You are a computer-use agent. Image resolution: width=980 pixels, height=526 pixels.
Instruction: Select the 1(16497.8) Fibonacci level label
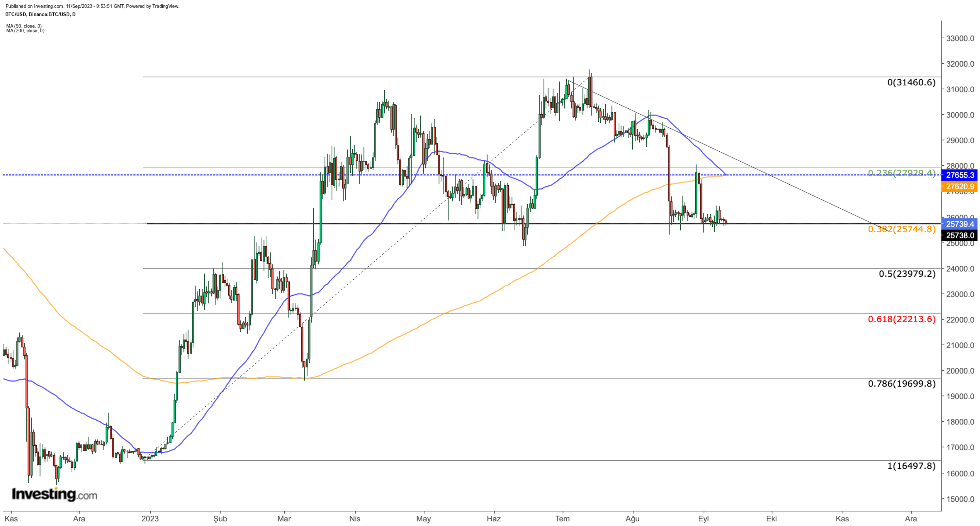coord(911,465)
